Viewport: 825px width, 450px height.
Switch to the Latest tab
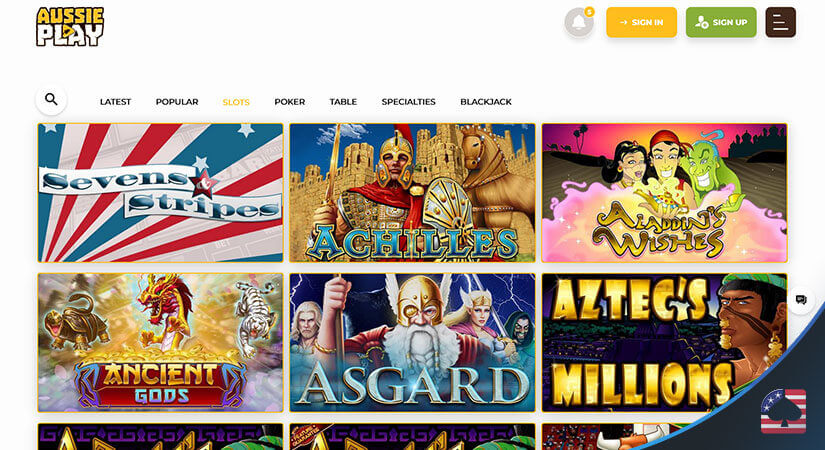click(x=115, y=102)
